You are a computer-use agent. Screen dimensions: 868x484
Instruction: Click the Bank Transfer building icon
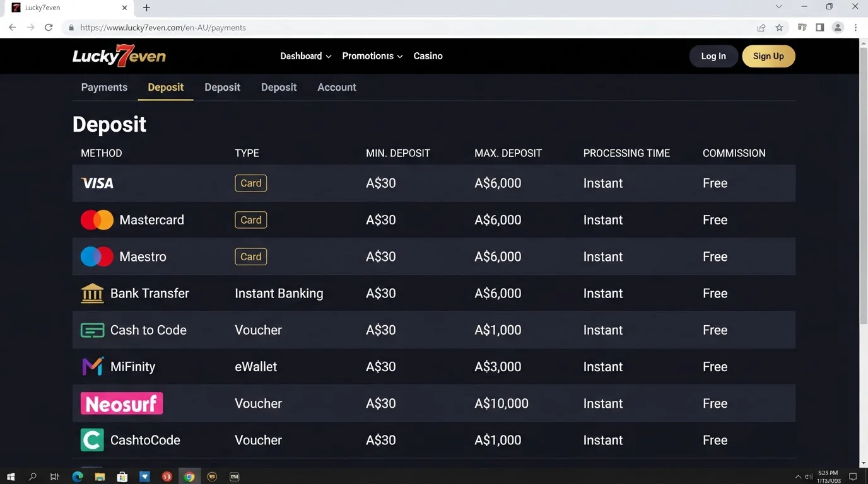[92, 293]
